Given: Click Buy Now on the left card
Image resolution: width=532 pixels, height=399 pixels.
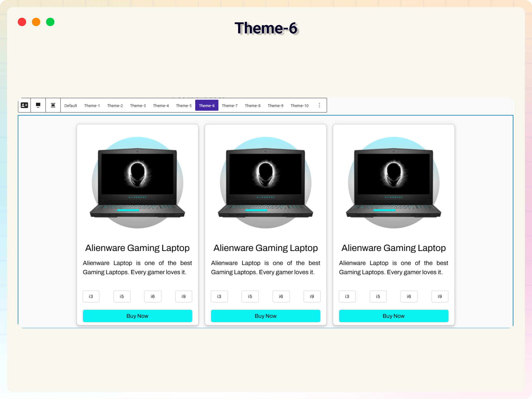Looking at the screenshot, I should pyautogui.click(x=138, y=316).
